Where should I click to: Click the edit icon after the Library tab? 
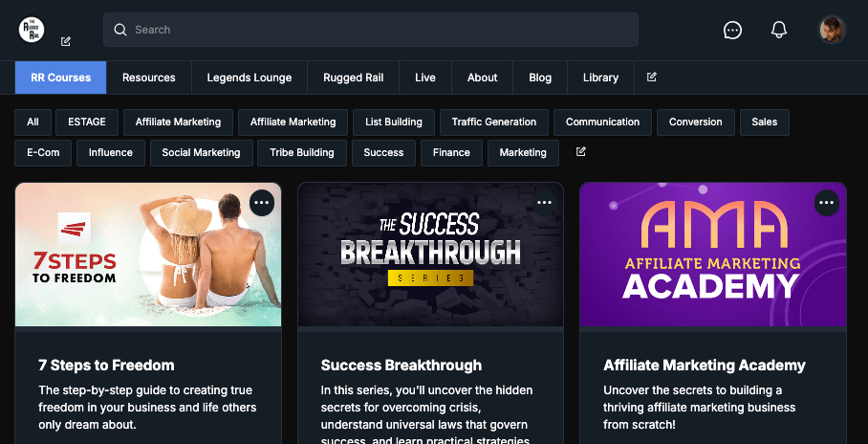pos(652,78)
